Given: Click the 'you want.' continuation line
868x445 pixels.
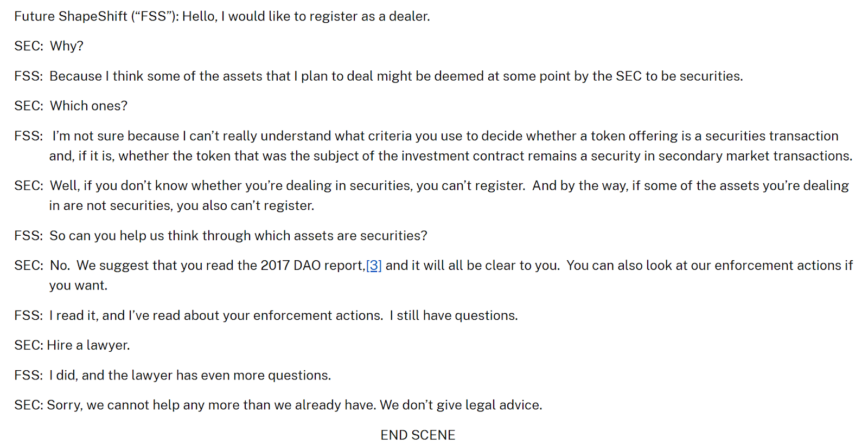Looking at the screenshot, I should click(x=79, y=286).
